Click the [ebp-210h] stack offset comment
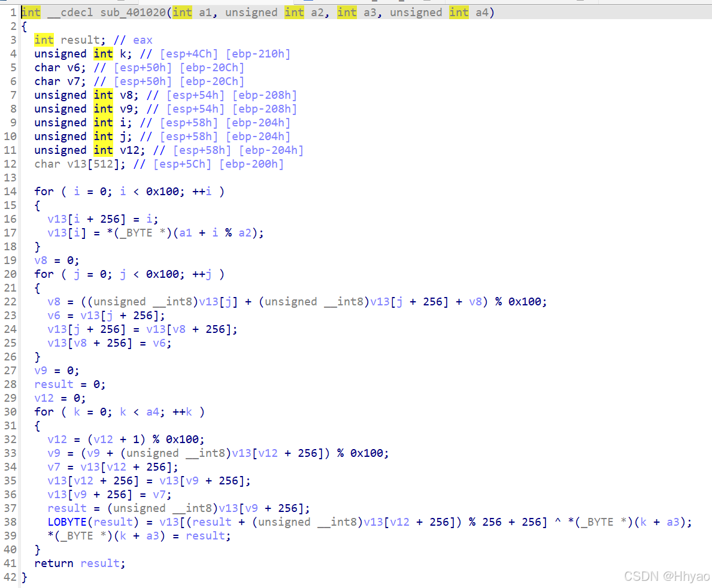 click(258, 53)
